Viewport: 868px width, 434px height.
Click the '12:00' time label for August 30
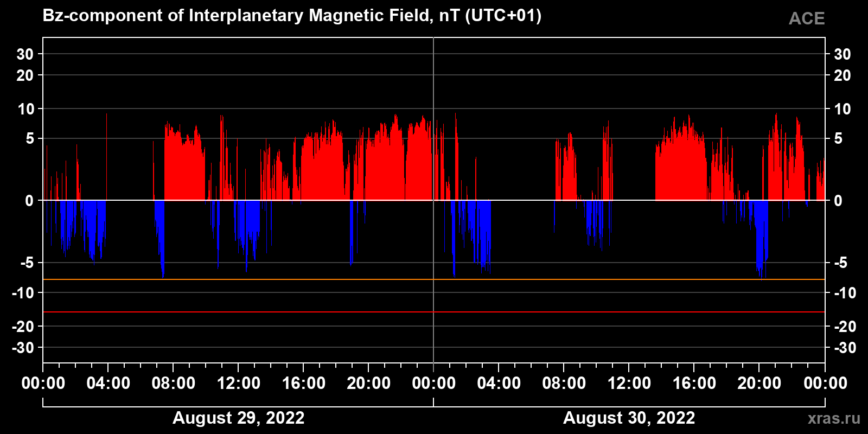[629, 383]
